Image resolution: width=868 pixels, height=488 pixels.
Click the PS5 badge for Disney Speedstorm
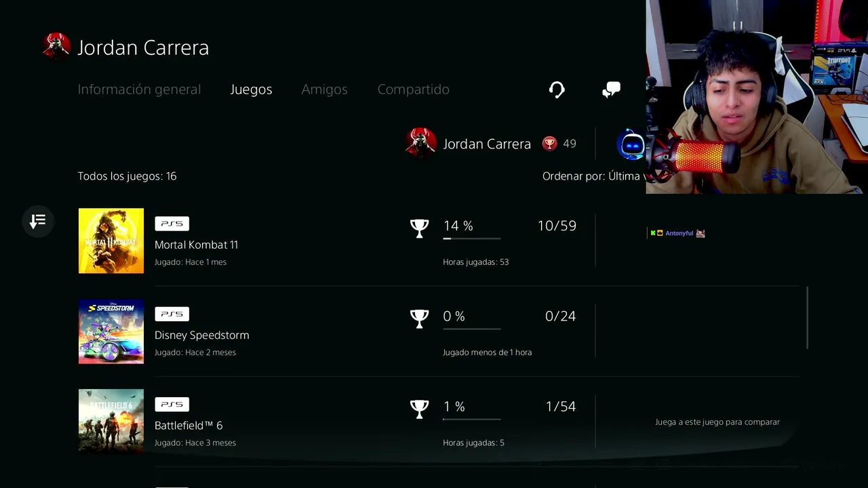click(172, 314)
